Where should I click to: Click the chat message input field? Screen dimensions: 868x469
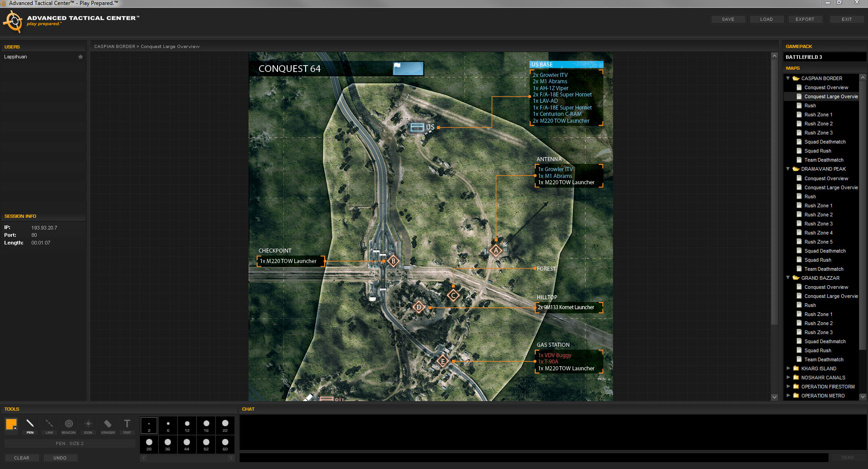(x=534, y=458)
